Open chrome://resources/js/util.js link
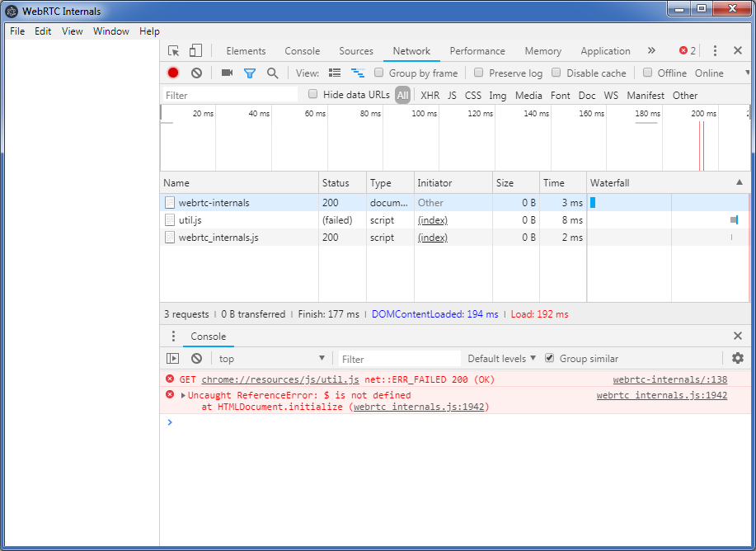The height and width of the screenshot is (551, 756). [280, 379]
